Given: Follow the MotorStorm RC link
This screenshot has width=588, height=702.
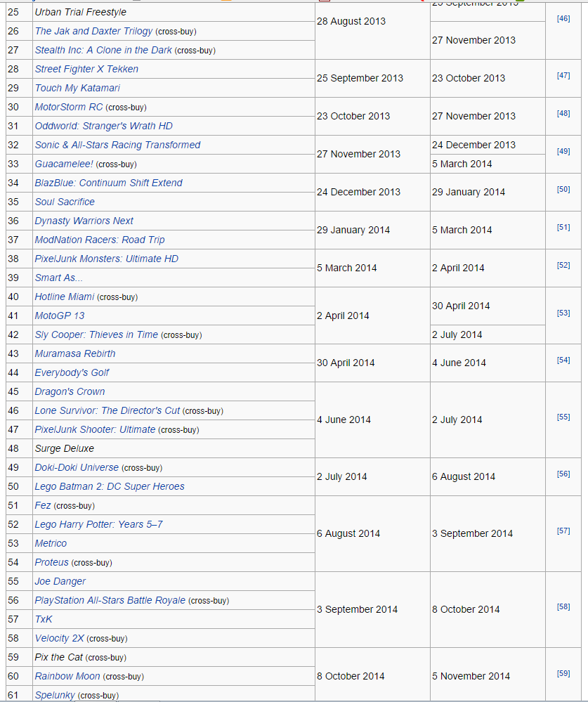Looking at the screenshot, I should [69, 107].
